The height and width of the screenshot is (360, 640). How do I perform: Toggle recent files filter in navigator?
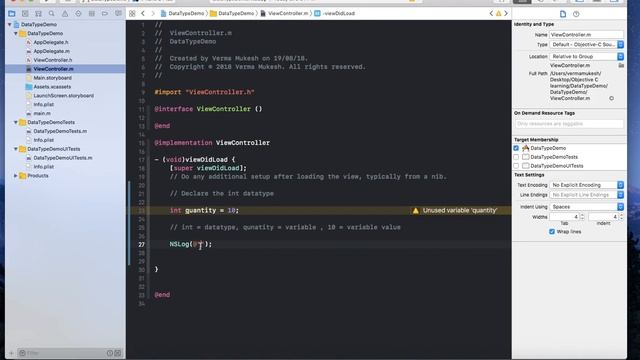tap(110, 353)
